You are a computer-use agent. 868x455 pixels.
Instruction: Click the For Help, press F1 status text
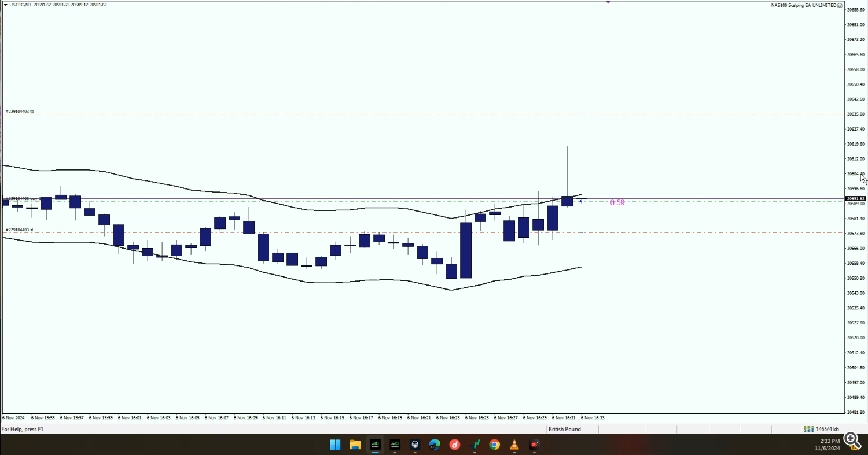click(x=22, y=429)
